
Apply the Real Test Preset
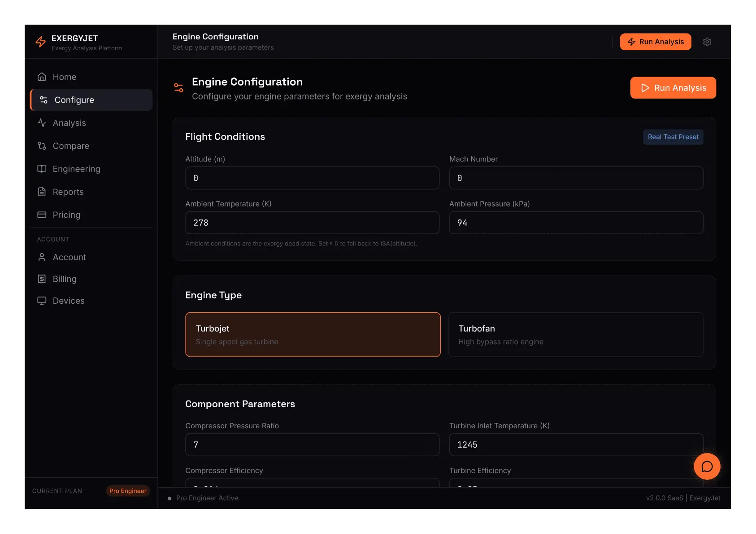pyautogui.click(x=673, y=137)
